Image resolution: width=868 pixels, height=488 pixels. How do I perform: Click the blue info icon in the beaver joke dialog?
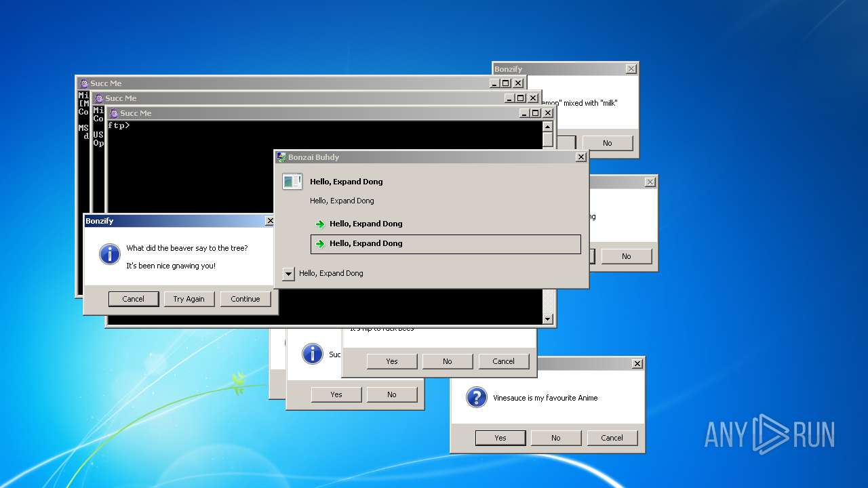pyautogui.click(x=109, y=255)
